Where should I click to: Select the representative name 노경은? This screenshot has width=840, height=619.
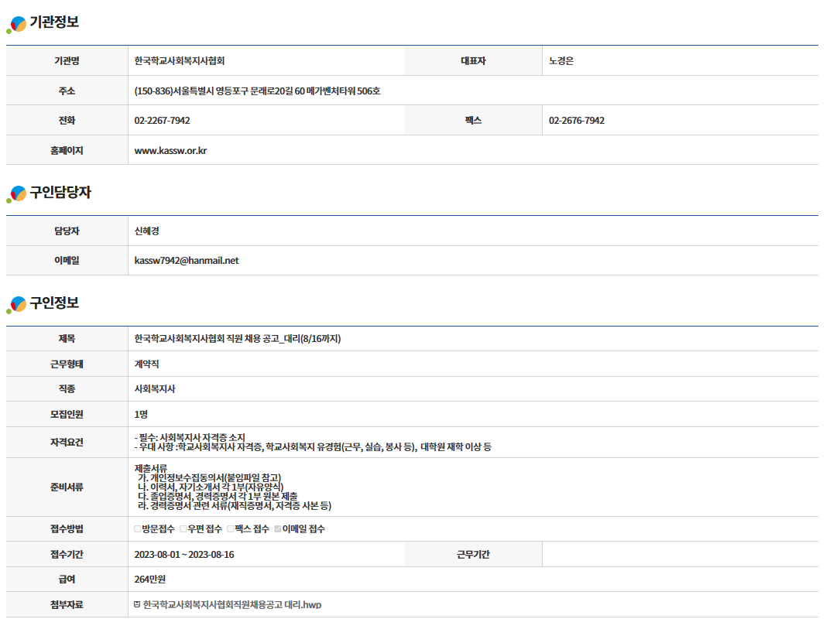[561, 61]
